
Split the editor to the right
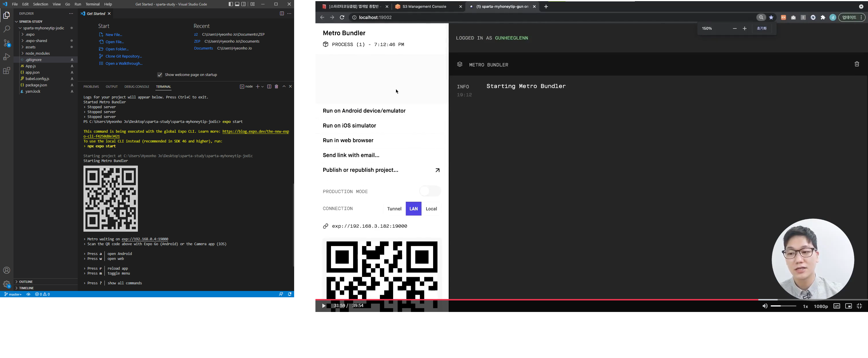pyautogui.click(x=282, y=14)
